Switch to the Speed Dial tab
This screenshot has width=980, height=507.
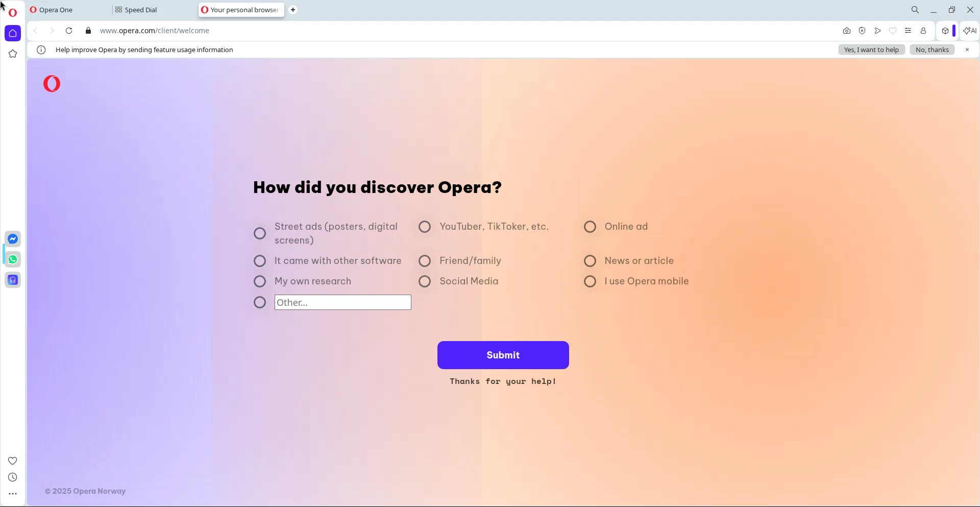[140, 10]
